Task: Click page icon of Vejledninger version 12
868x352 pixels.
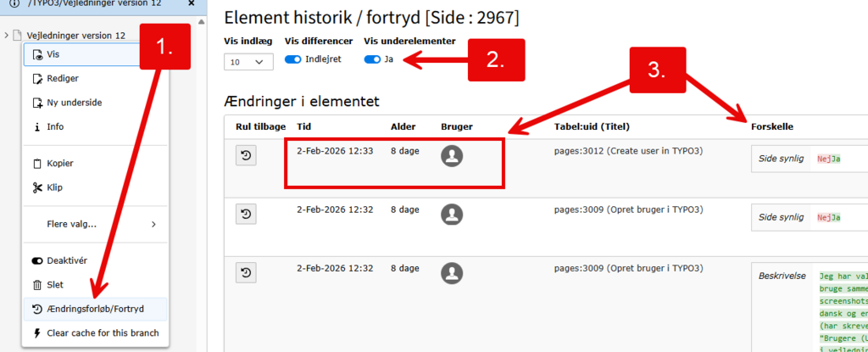Action: pos(18,36)
